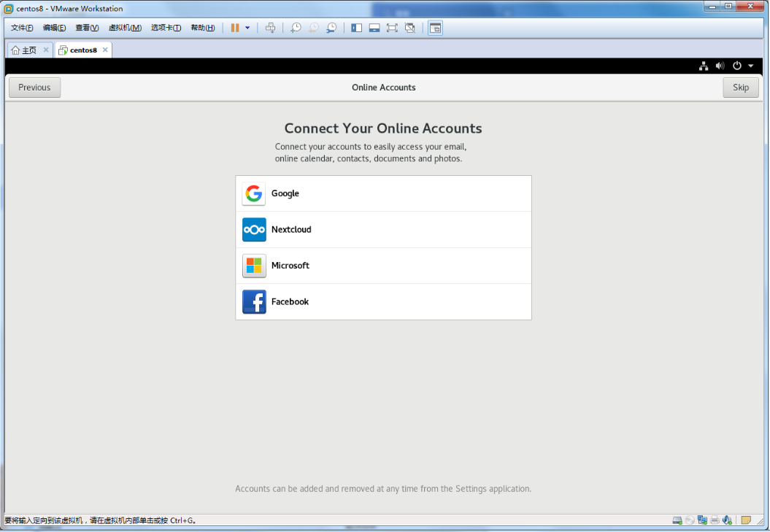Select Google account option
This screenshot has width=770, height=532.
[x=383, y=193]
